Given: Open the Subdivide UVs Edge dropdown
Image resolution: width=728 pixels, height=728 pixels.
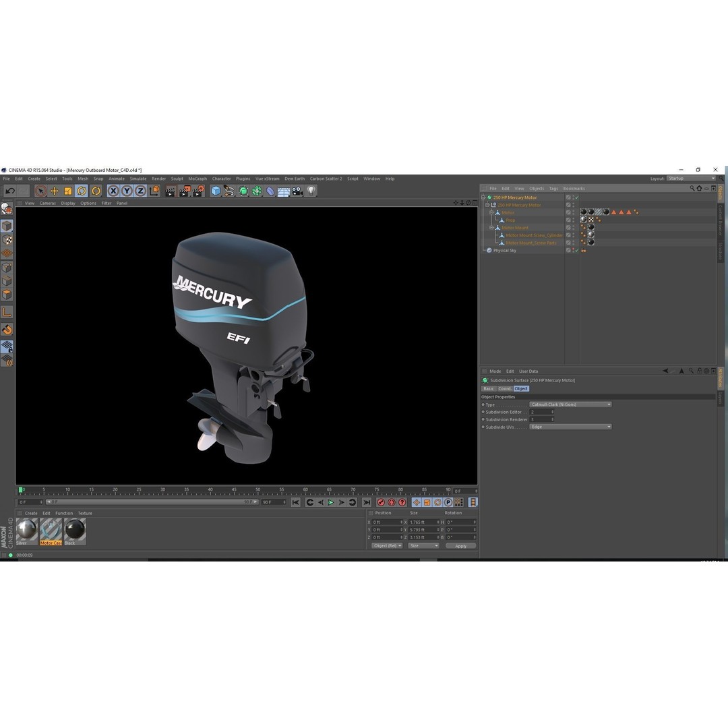Looking at the screenshot, I should (571, 427).
